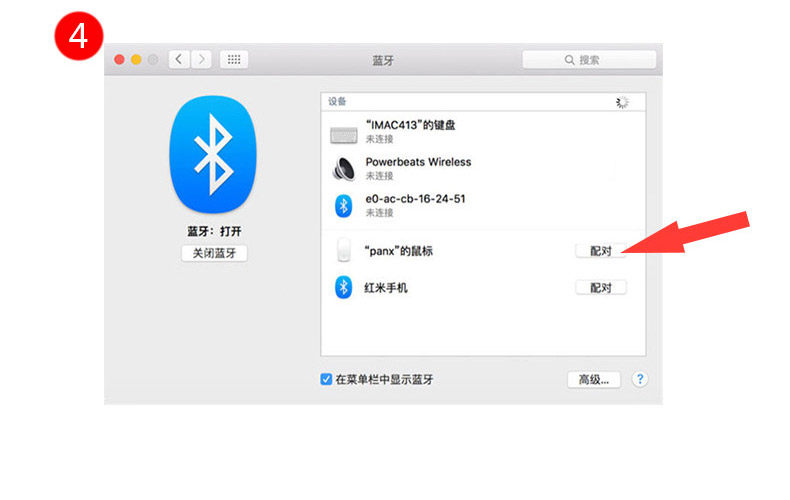Select Bluetooth icon beside e0-ac-cb-16-24-51
The height and width of the screenshot is (500, 790).
[x=344, y=206]
